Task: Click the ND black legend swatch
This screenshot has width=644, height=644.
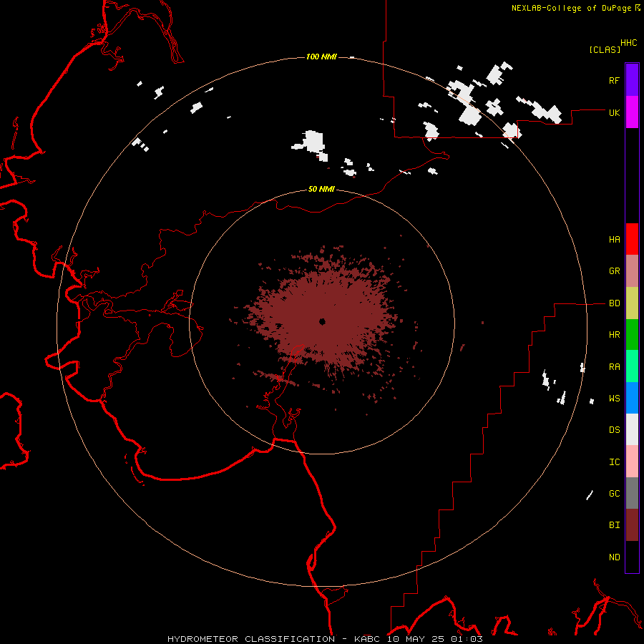Action: pyautogui.click(x=632, y=557)
